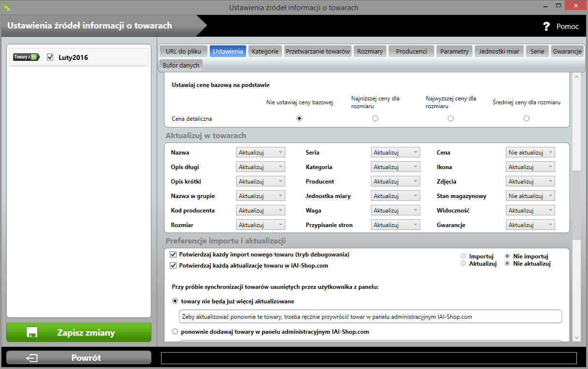The image size is (588, 369).
Task: Click the Powrót button
Action: click(x=79, y=358)
